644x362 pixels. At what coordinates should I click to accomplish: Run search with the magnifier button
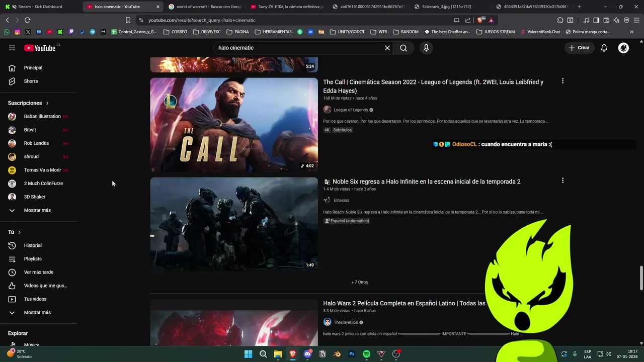(x=404, y=48)
